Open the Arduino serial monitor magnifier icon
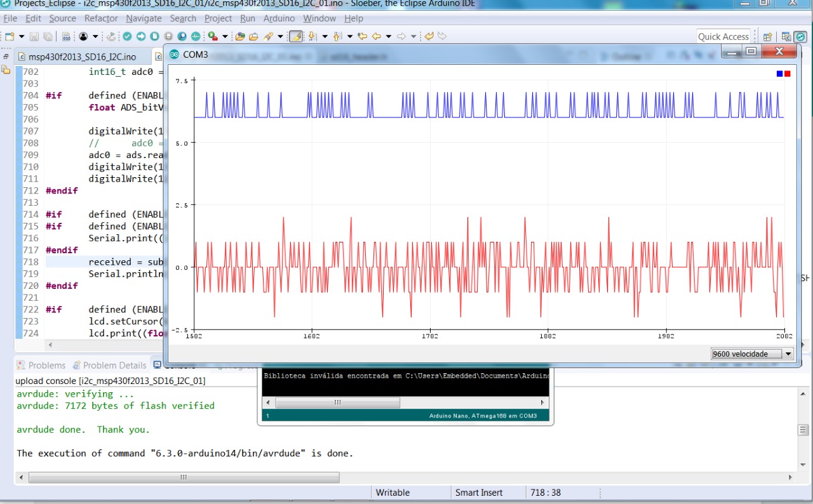 pyautogui.click(x=182, y=37)
